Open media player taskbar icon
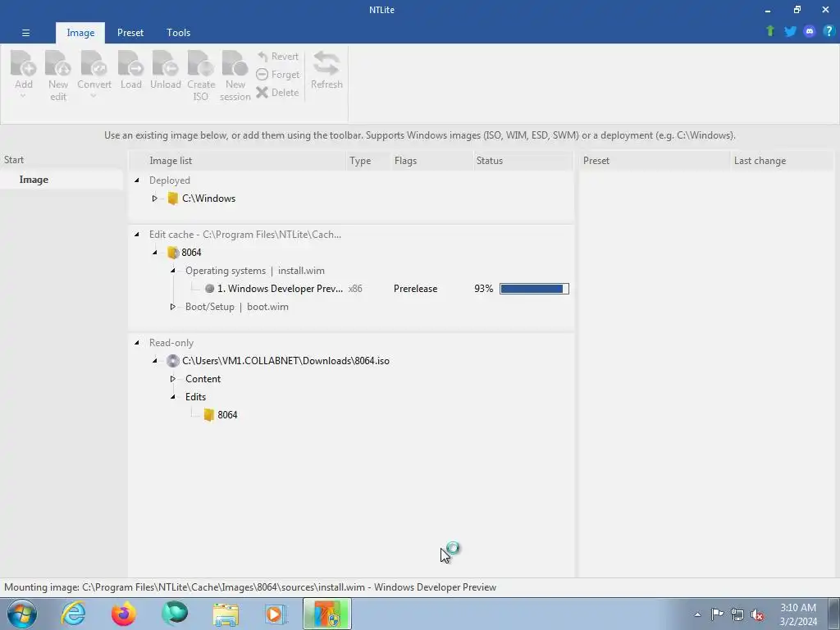Viewport: 840px width, 630px height. pos(276,614)
